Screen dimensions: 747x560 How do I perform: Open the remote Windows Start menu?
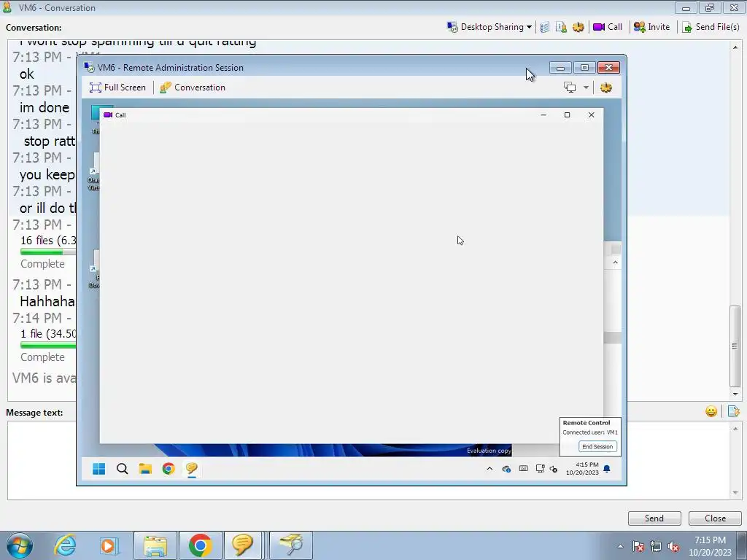pyautogui.click(x=98, y=469)
